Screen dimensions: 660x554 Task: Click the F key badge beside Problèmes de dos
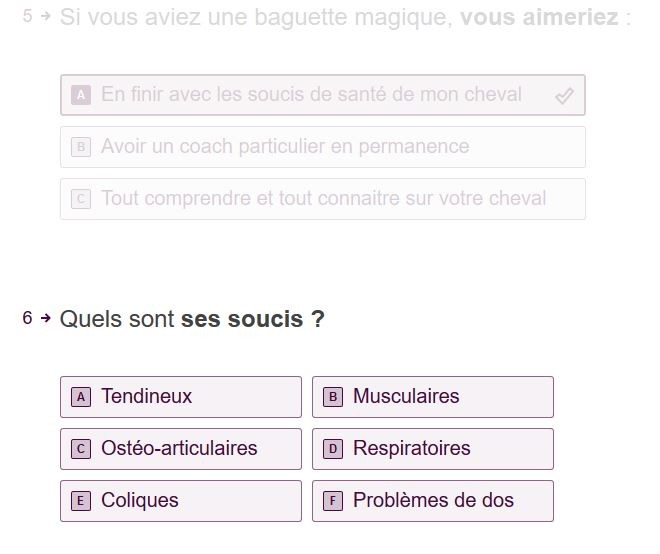[x=334, y=501]
